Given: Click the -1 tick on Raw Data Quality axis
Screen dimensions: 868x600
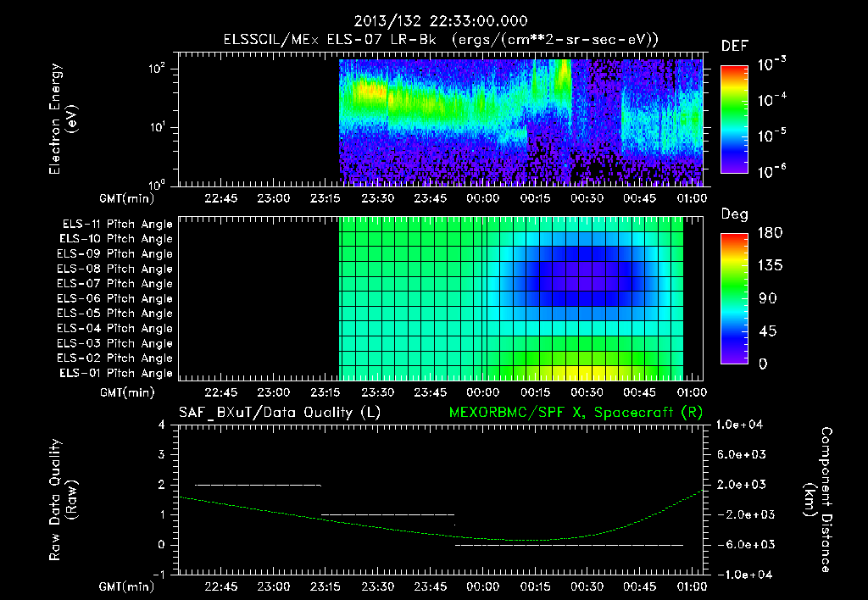Looking at the screenshot, I should (159, 575).
